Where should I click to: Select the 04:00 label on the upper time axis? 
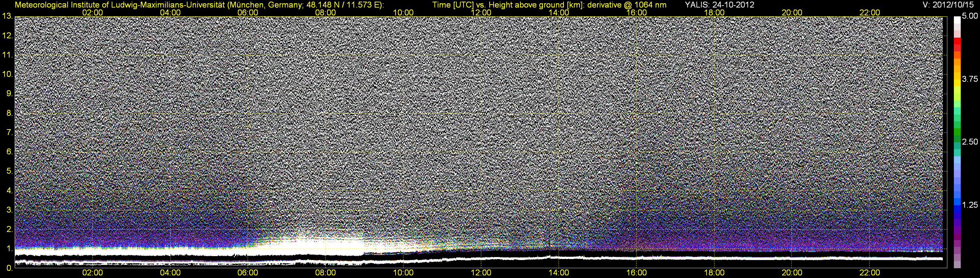(171, 12)
